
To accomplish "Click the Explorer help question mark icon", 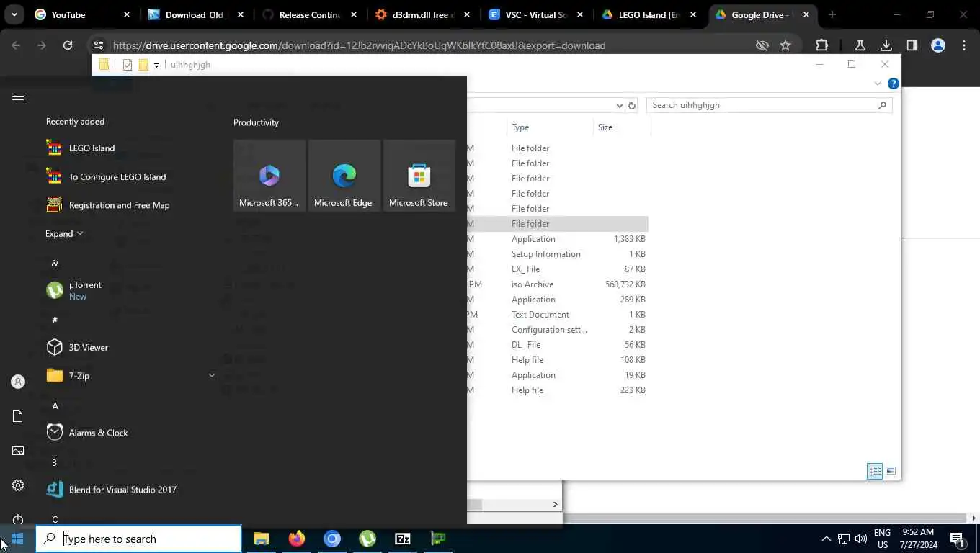I will coord(893,84).
